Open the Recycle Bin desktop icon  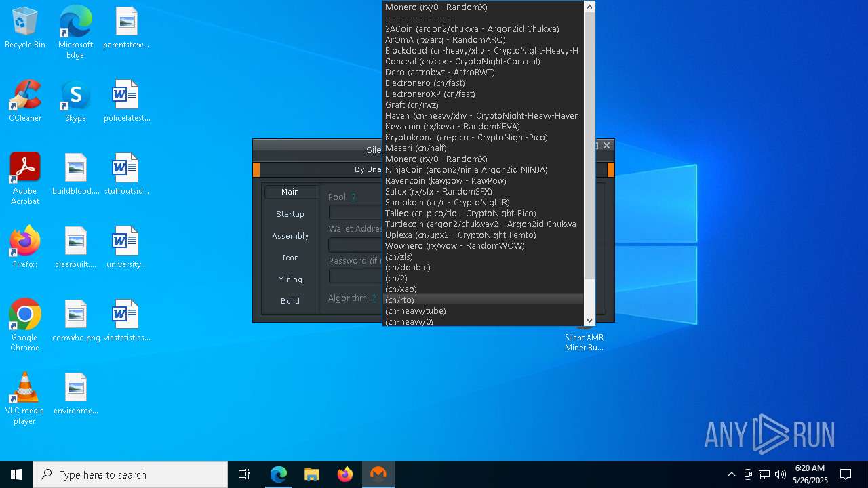pyautogui.click(x=25, y=28)
